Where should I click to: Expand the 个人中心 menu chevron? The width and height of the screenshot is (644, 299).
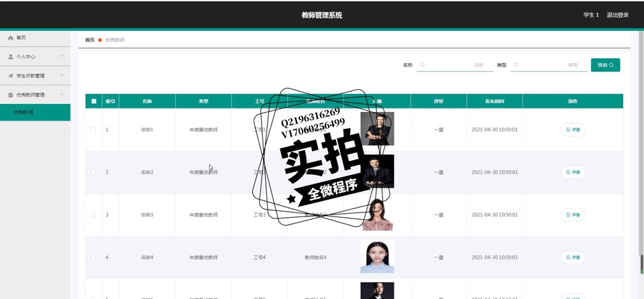tap(62, 56)
